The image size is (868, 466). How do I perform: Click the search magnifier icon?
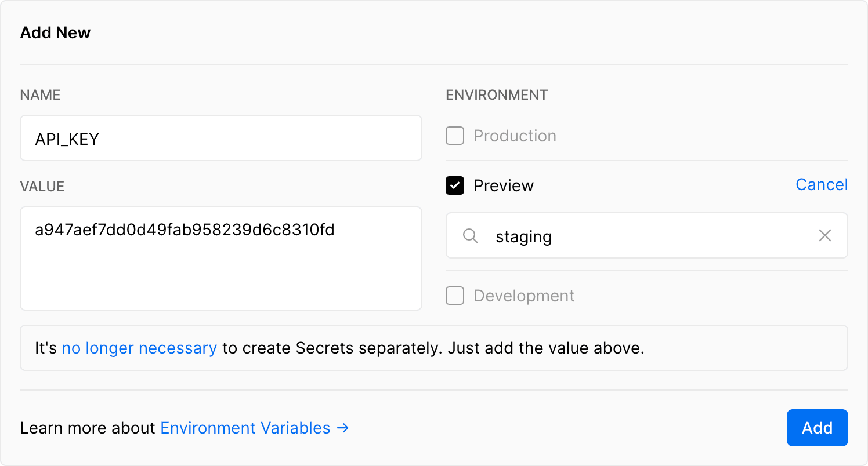(470, 235)
